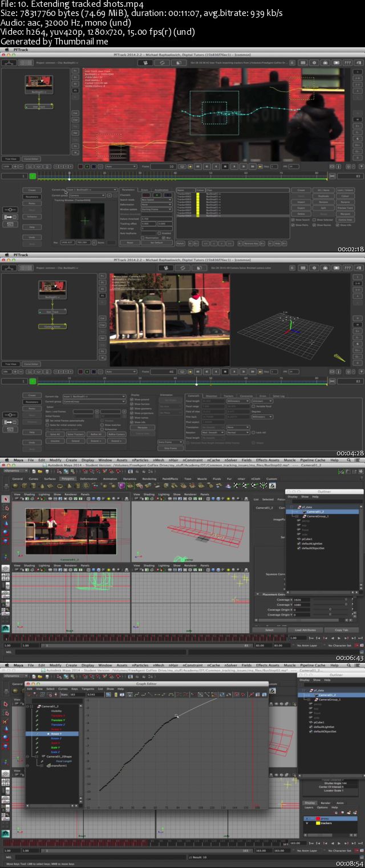
Task: Click Centre View button in 02:18 frame
Action: [345, 219]
